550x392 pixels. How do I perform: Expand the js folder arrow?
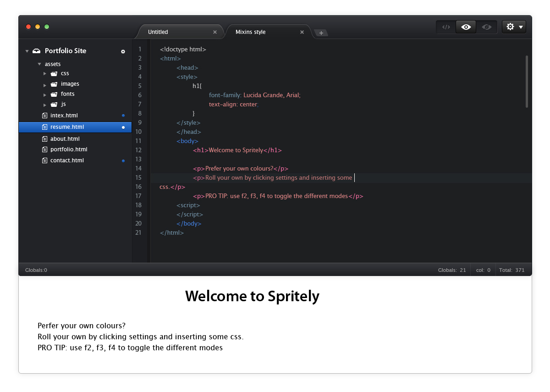(45, 105)
